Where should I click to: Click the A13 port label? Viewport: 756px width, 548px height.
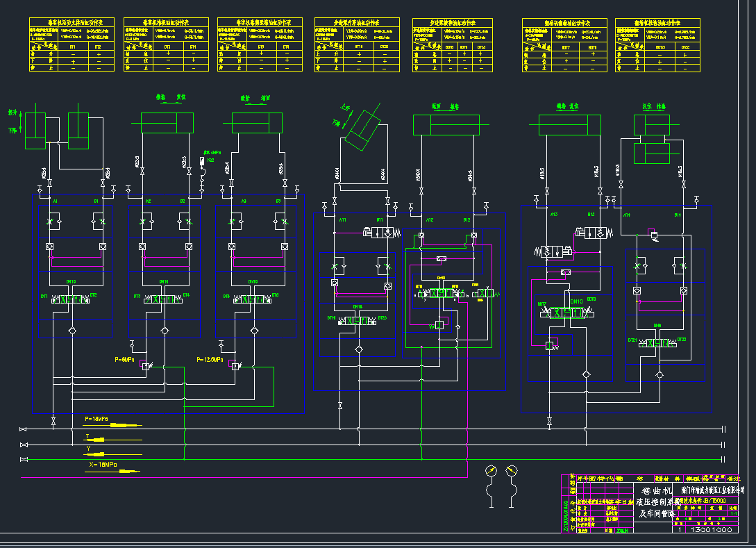(554, 215)
